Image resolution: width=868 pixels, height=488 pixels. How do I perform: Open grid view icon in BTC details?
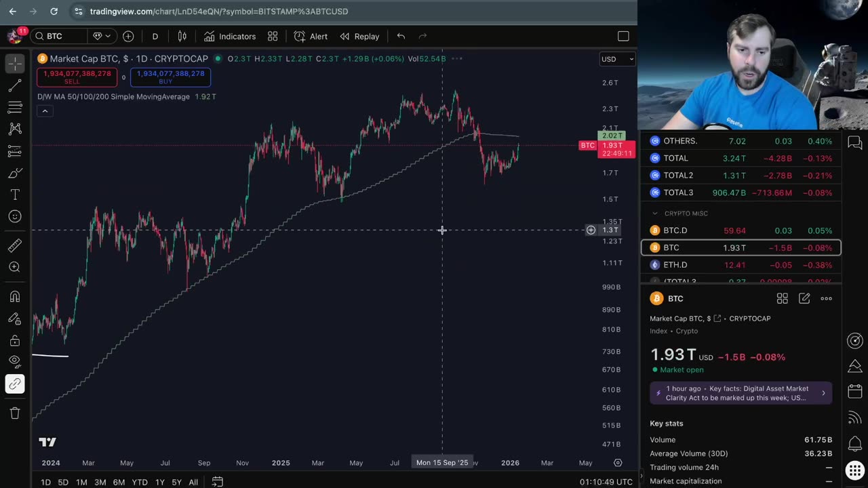(x=782, y=298)
